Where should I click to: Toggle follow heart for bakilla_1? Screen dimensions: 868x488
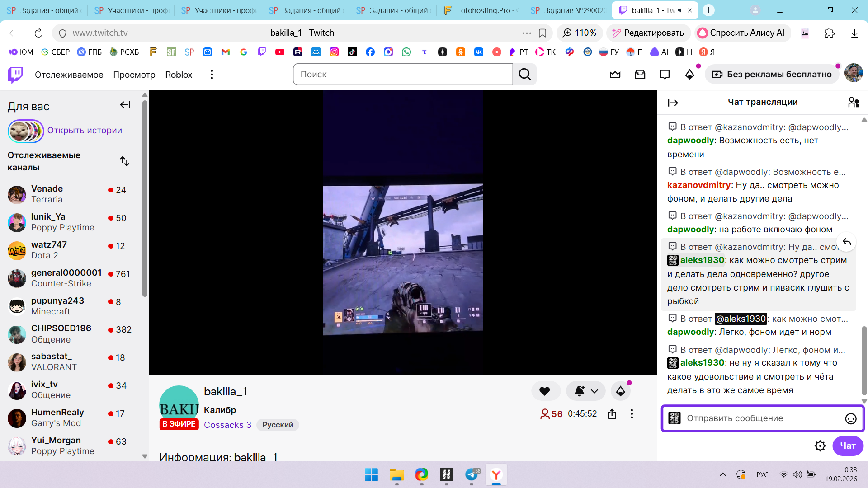(545, 391)
